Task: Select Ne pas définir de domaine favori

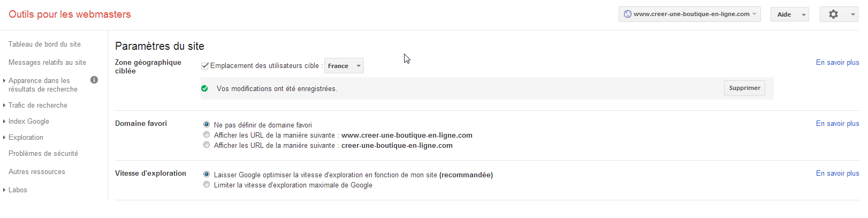Action: [207, 124]
